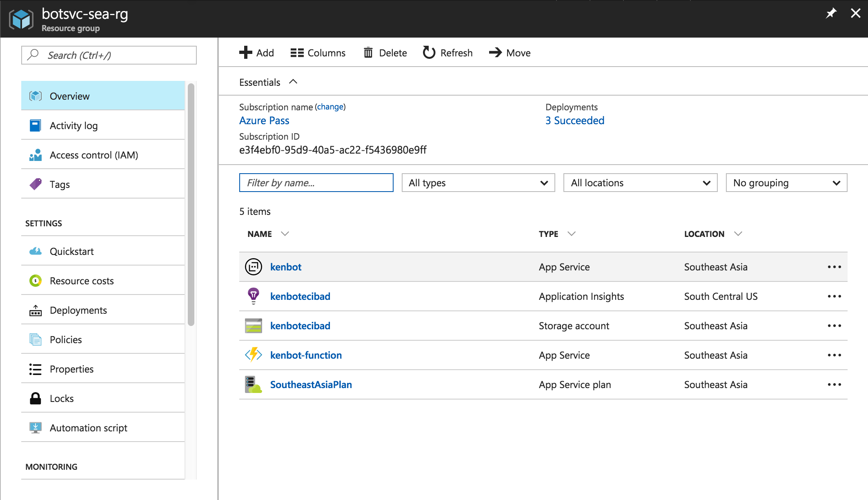Click 'South Central US' location cell
This screenshot has height=500, width=868.
[721, 296]
